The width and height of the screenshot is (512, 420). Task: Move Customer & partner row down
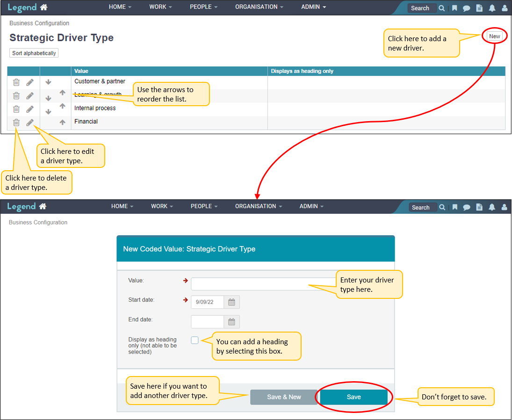tap(48, 82)
